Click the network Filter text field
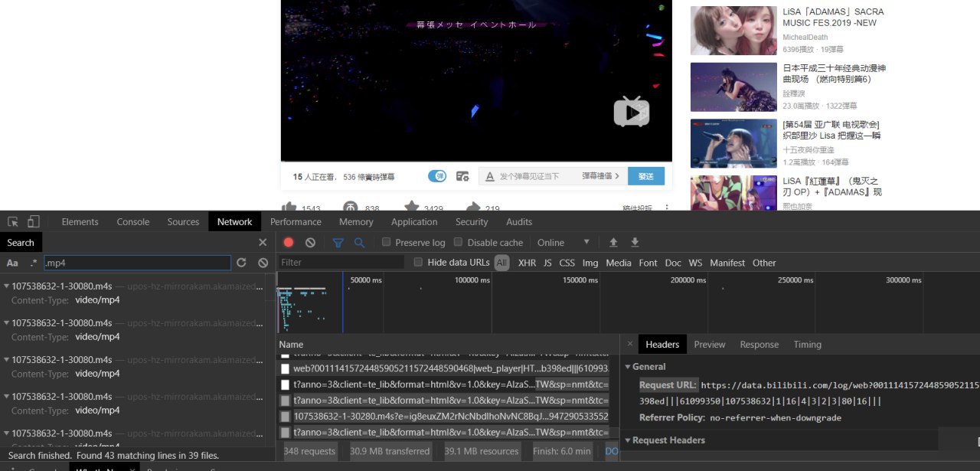Viewport: 980px width, 471px height. 341,263
